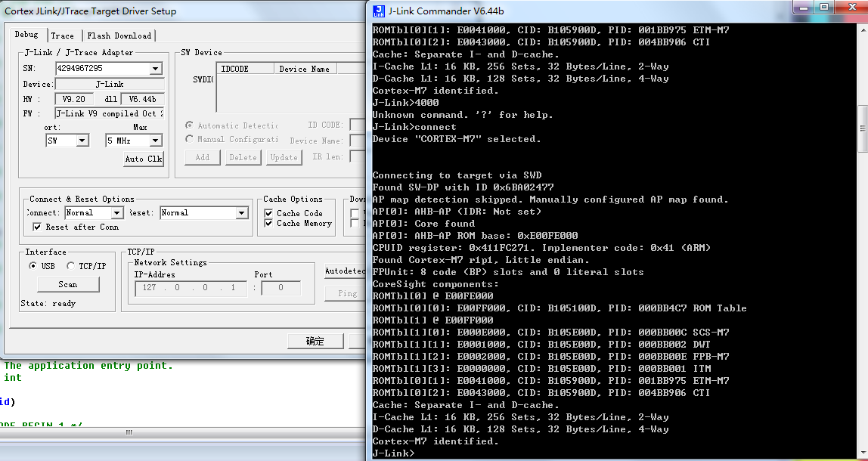The height and width of the screenshot is (461, 868).
Task: Click the dll version V6.44b field
Action: [142, 99]
